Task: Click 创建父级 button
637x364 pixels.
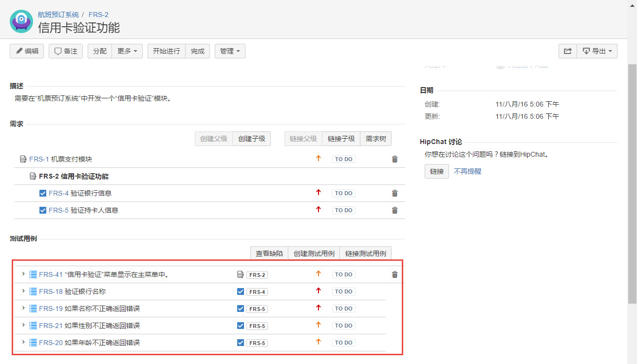Action: [x=214, y=139]
